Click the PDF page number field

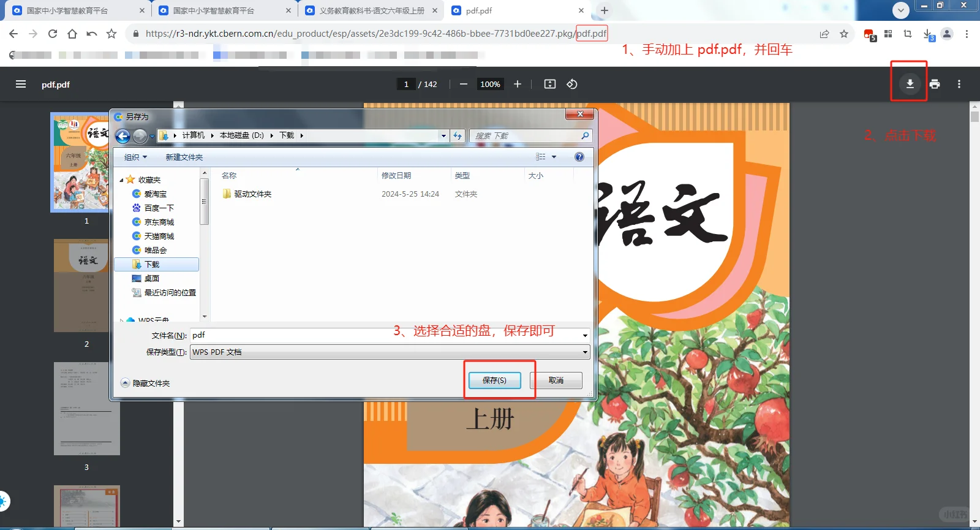pyautogui.click(x=406, y=84)
